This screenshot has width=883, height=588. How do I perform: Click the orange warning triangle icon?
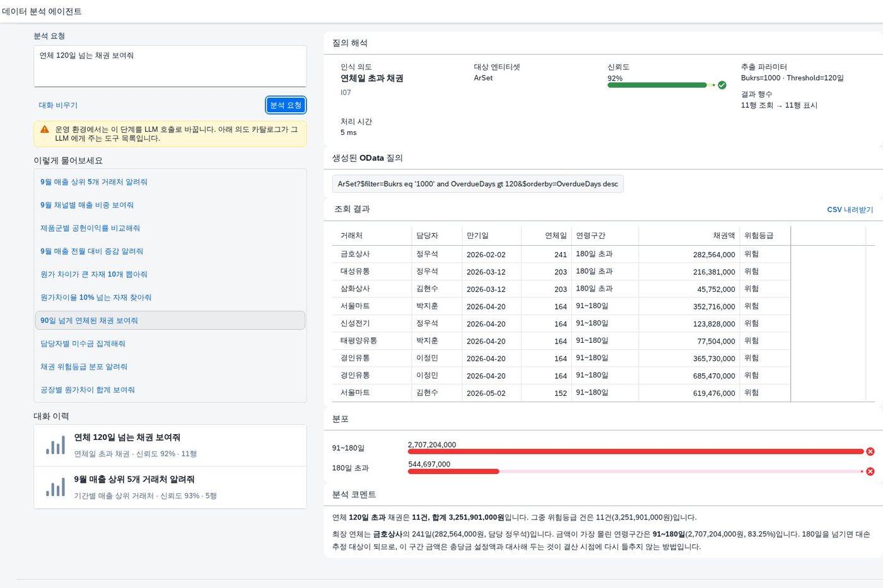click(45, 129)
